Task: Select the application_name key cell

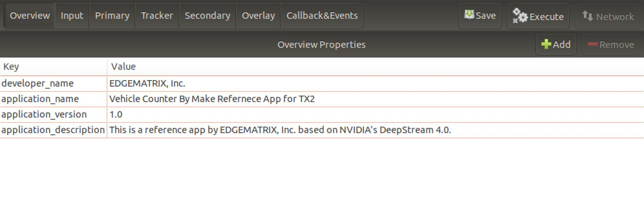Action: click(x=53, y=99)
